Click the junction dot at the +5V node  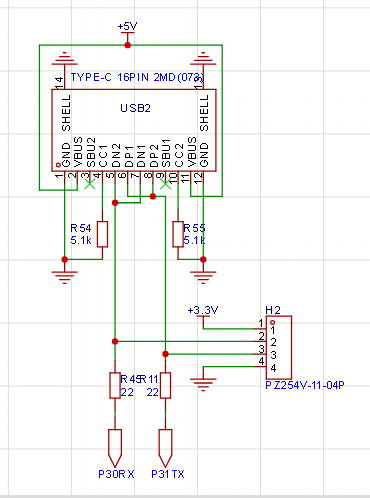click(127, 45)
